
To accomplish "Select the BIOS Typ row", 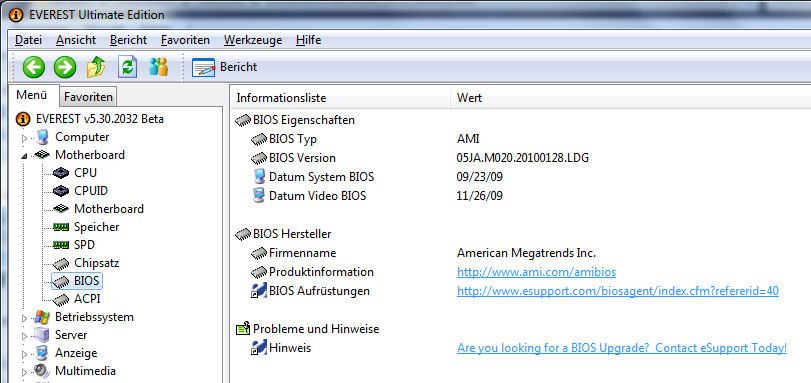I will pyautogui.click(x=292, y=139).
